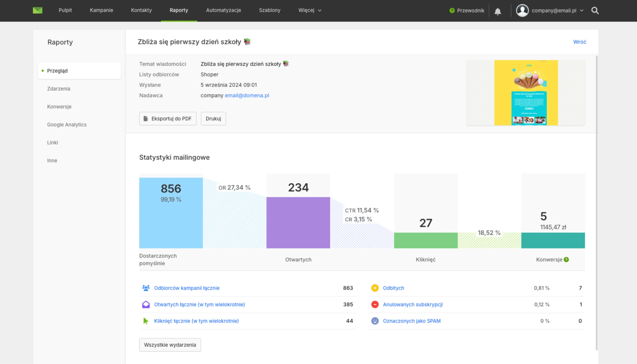Click the SPAM sad face icon
Viewport: 637px width, 364px height.
375,321
